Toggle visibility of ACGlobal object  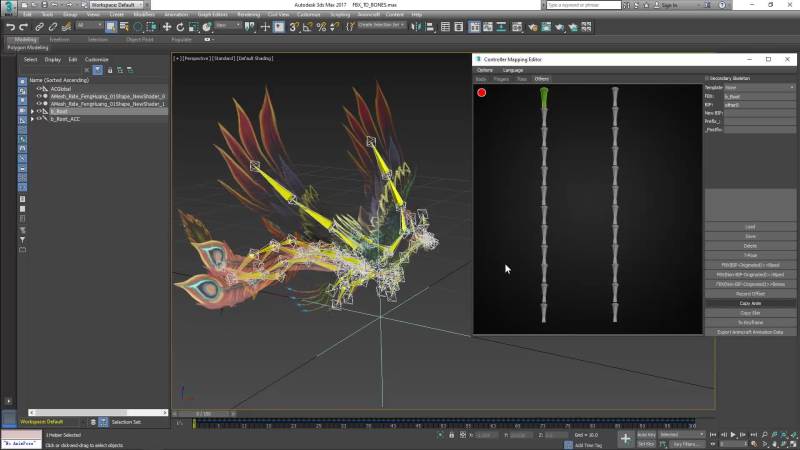(x=39, y=88)
